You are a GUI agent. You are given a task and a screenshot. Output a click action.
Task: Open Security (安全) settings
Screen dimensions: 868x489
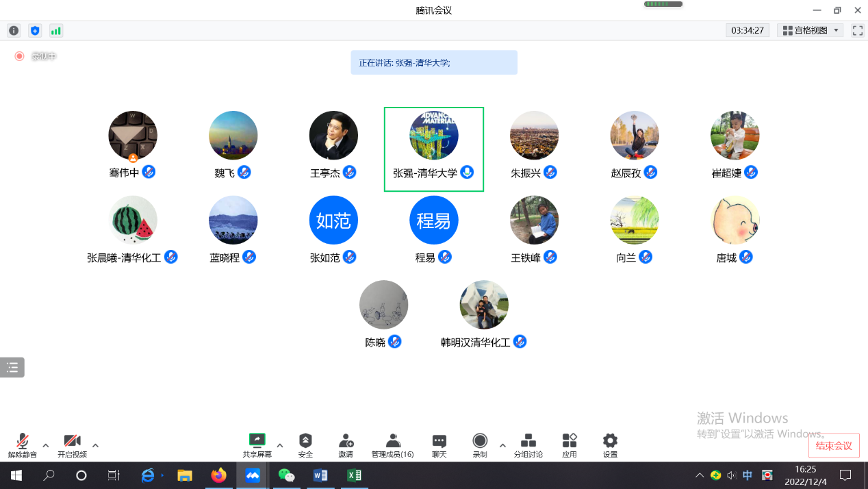tap(305, 445)
